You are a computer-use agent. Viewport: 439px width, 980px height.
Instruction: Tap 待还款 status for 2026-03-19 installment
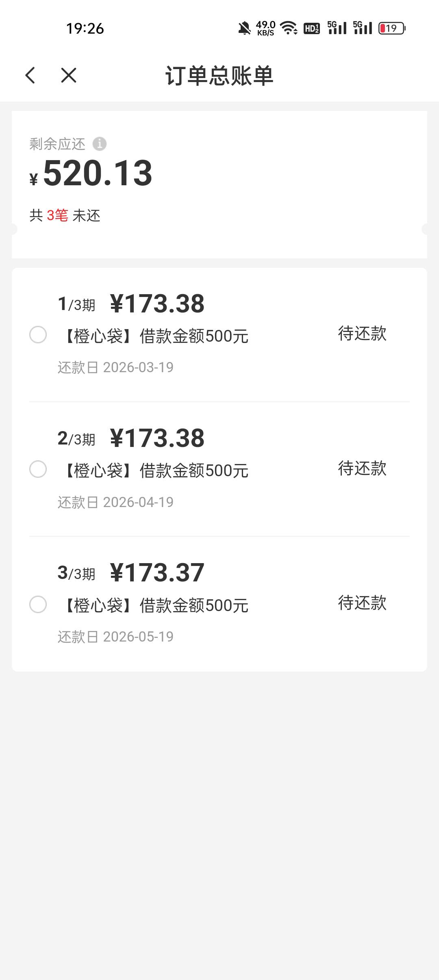tap(362, 334)
